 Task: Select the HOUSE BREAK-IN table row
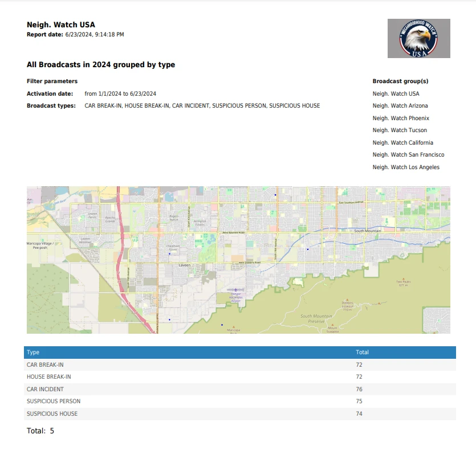pos(239,377)
